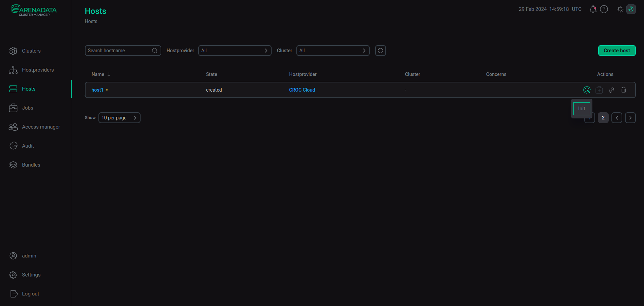Open the 10 per page dropdown

pyautogui.click(x=119, y=118)
